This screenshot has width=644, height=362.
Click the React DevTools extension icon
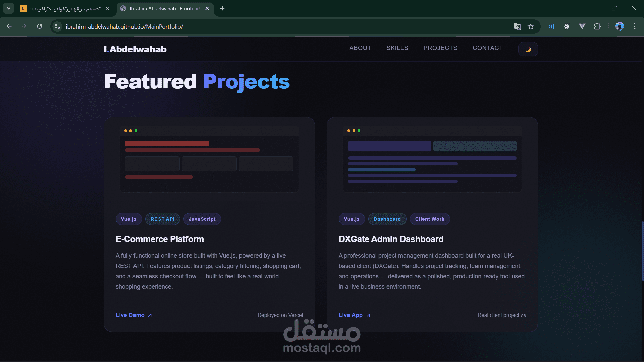(x=567, y=26)
